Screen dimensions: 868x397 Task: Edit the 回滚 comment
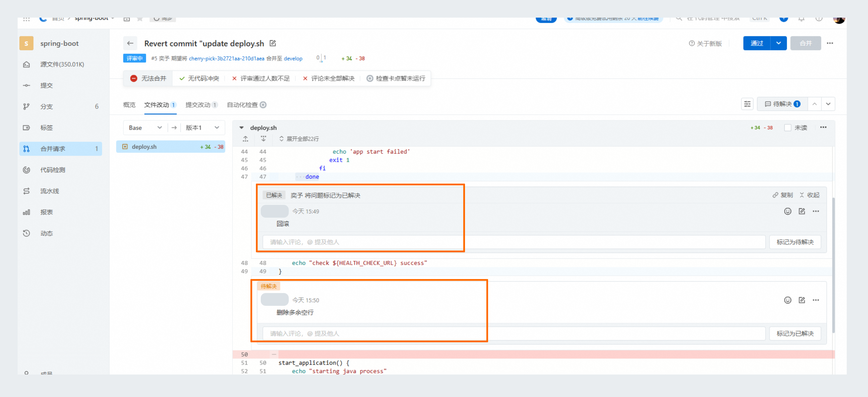(x=802, y=211)
